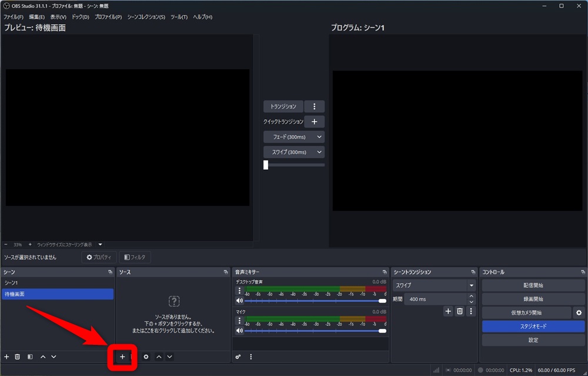Click the CPU: 1.2% status entry
The width and height of the screenshot is (588, 376).
point(521,370)
